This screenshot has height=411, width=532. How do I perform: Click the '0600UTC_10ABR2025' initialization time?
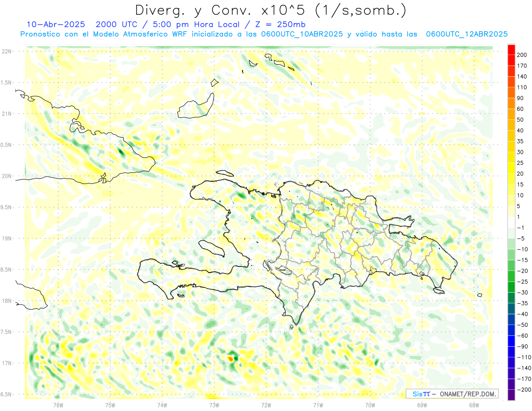coord(302,34)
